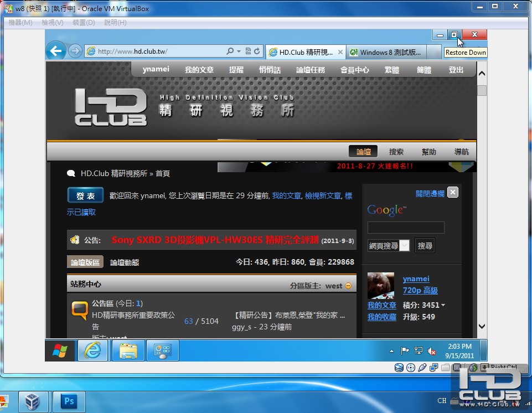Select 論壇 in the forum nav bar
The image size is (532, 413).
point(363,152)
